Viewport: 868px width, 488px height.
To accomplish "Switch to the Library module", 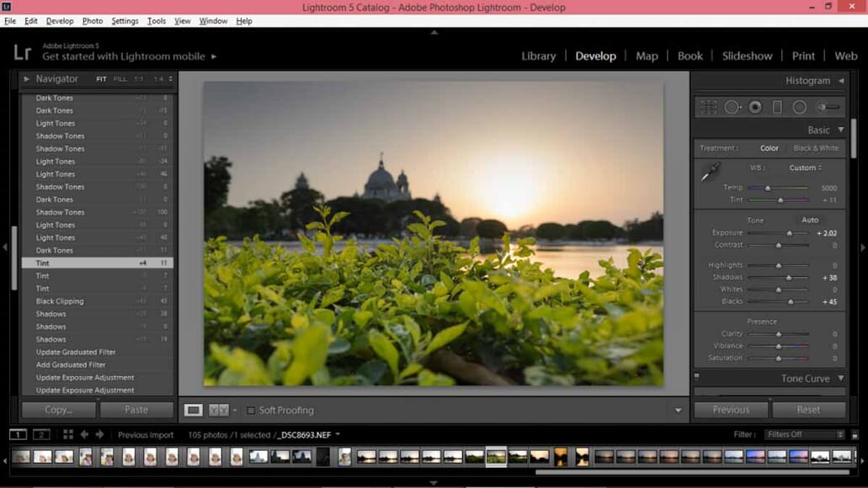I will pos(538,56).
